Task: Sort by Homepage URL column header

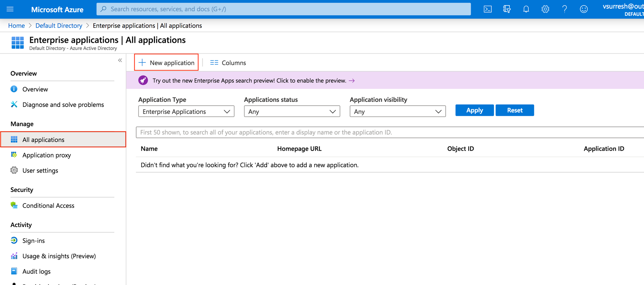Action: 299,148
